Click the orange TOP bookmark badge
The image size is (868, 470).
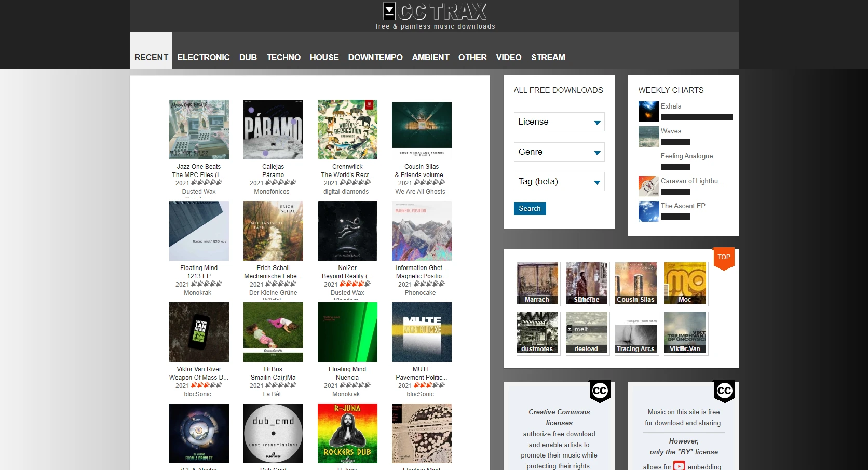(724, 258)
